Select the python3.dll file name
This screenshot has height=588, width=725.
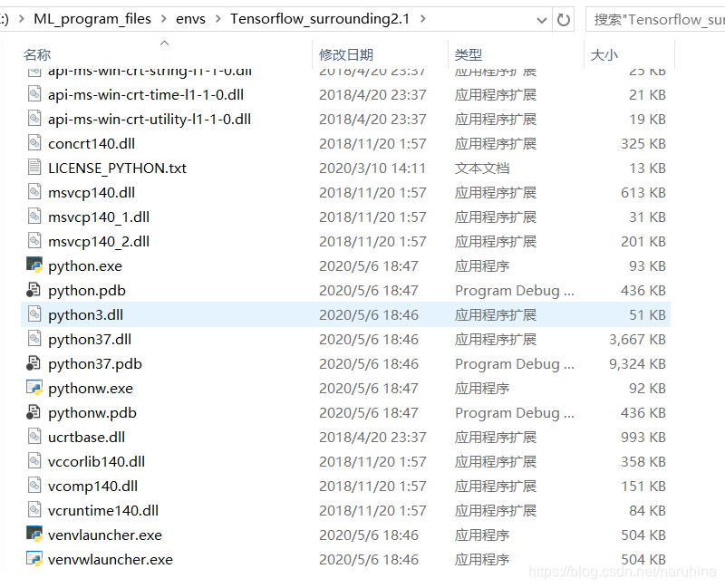85,315
